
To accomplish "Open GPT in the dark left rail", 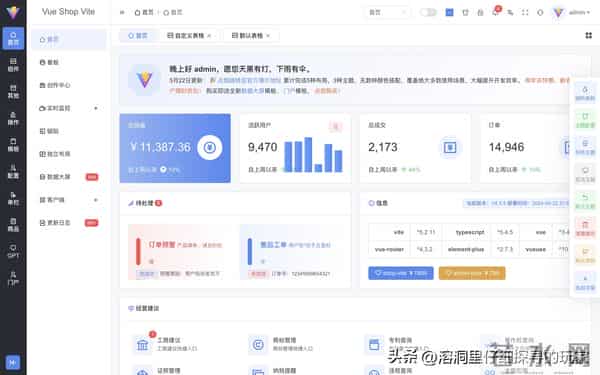I will pyautogui.click(x=13, y=251).
